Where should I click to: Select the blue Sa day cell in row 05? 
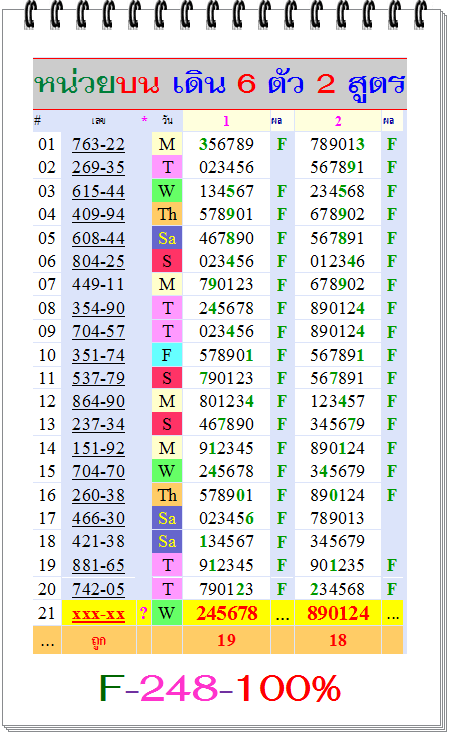click(x=167, y=238)
